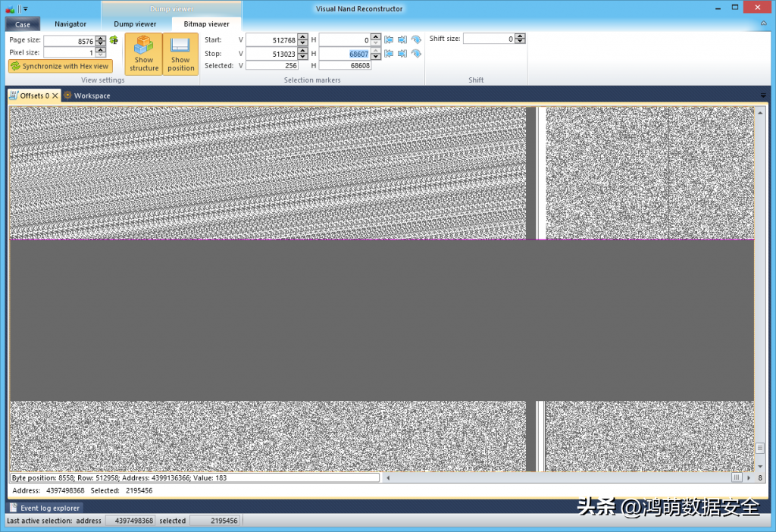Click the Case button
Viewport: 776px width, 532px height.
click(22, 23)
